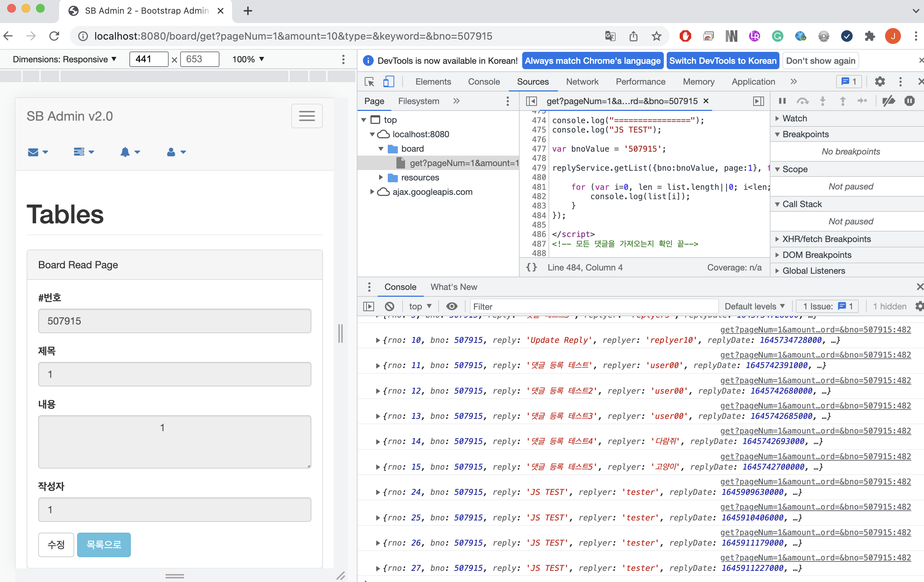Switch to the Network tab

click(582, 82)
